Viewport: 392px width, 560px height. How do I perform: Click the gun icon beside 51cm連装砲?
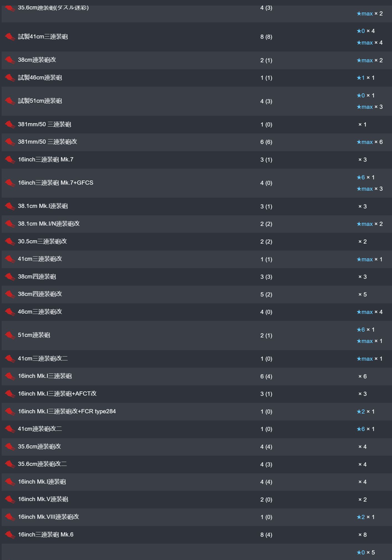pos(10,335)
